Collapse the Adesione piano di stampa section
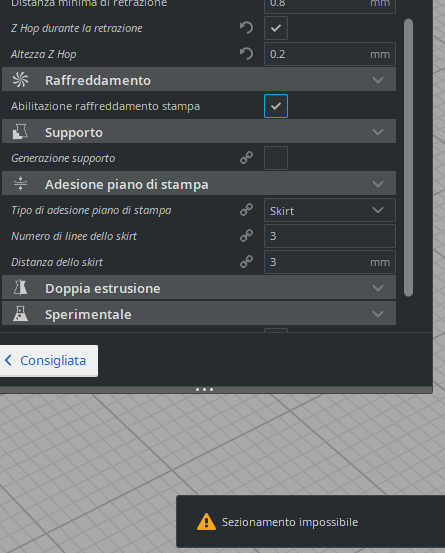This screenshot has width=445, height=553. (378, 184)
